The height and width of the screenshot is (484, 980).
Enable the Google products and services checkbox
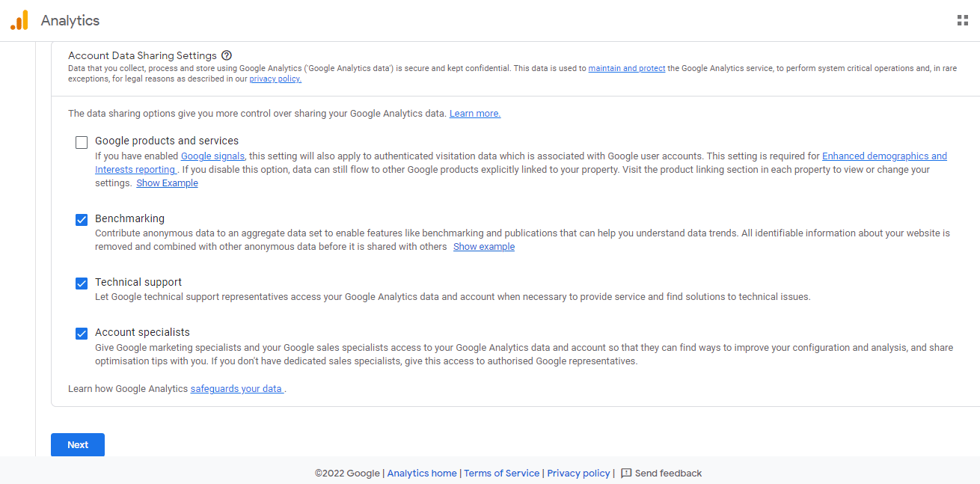(81, 141)
